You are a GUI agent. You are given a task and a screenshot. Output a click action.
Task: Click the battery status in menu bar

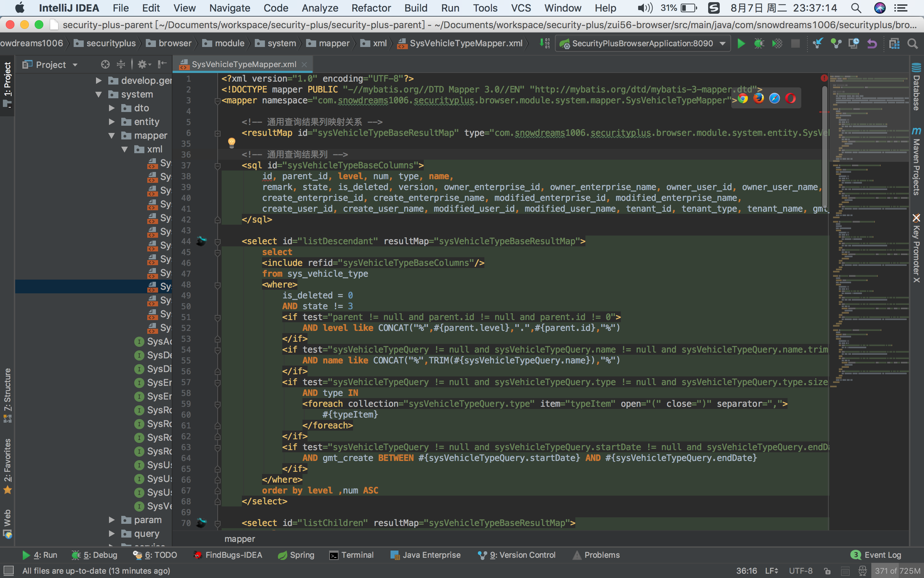(679, 8)
